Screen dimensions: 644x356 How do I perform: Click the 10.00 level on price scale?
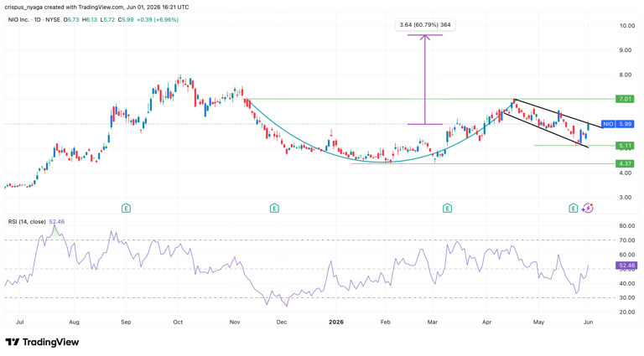[627, 25]
